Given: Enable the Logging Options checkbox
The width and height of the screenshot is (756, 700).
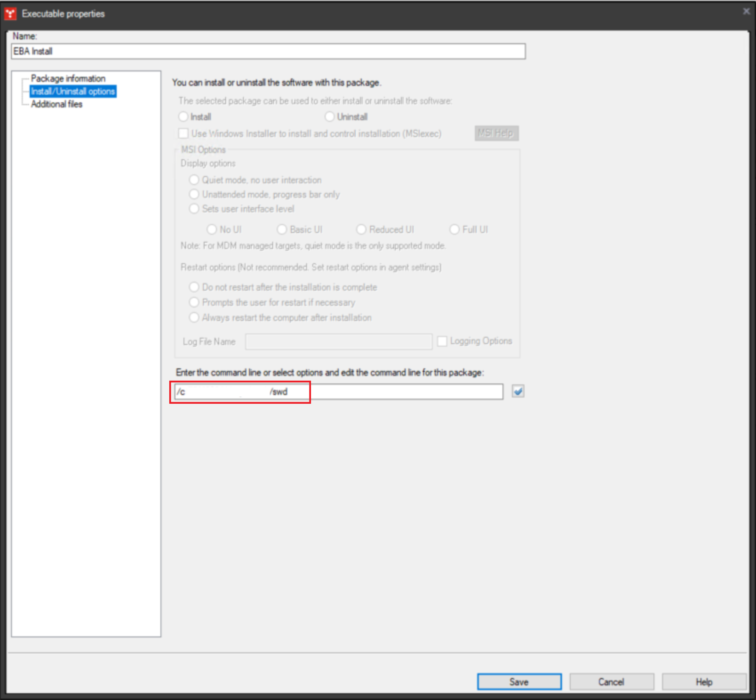Looking at the screenshot, I should tap(443, 342).
